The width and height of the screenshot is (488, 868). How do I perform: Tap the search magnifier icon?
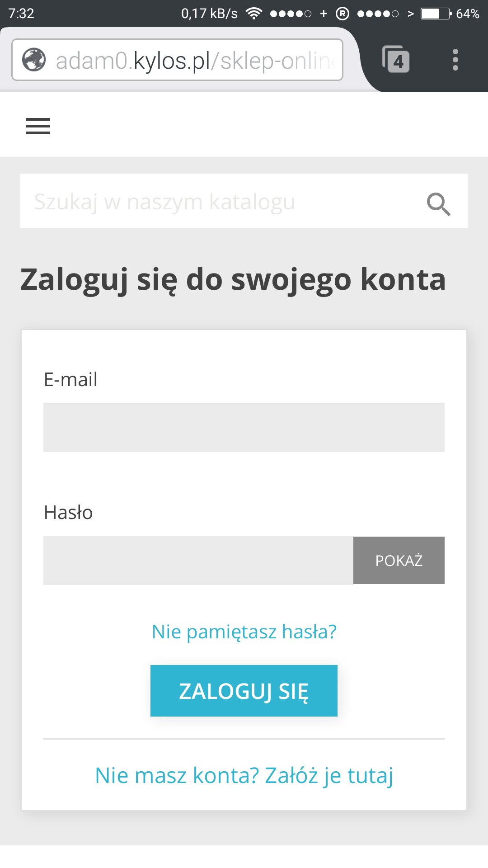[x=438, y=204]
